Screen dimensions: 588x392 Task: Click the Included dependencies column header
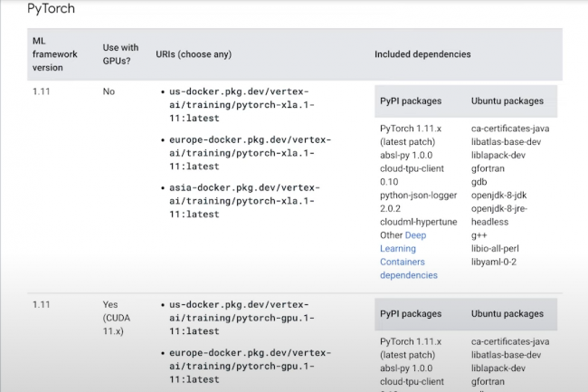click(x=422, y=54)
